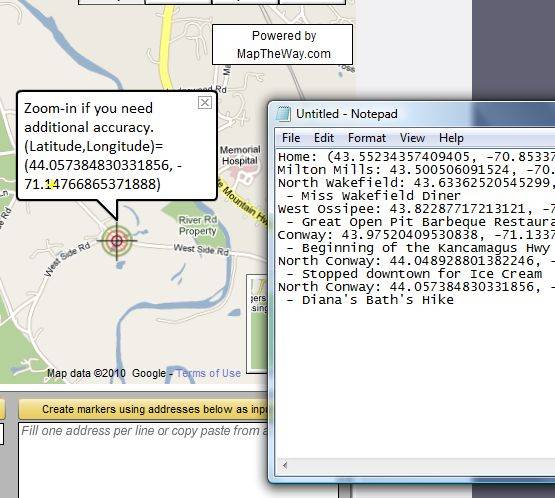Click the 'Home:' line in Notepad
Screen dimensions: 555x498
416,157
